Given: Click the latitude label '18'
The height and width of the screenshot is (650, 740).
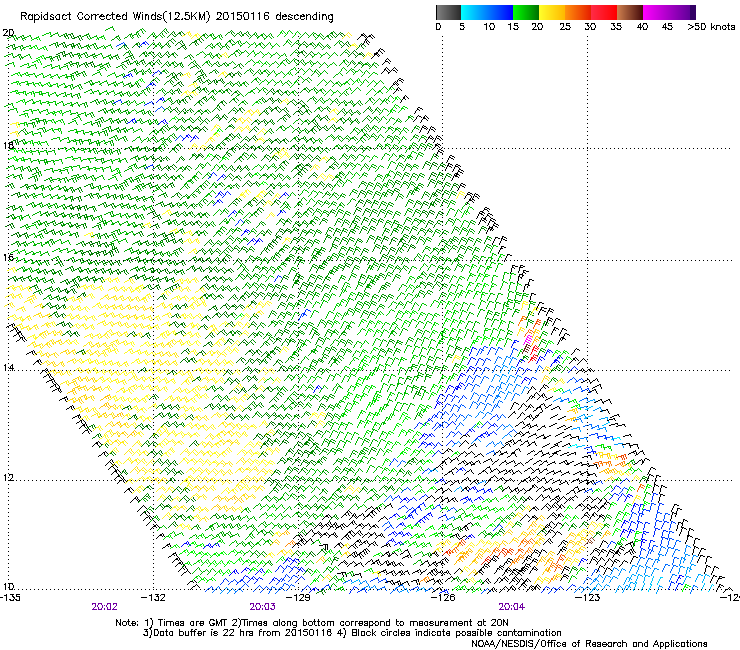Looking at the screenshot, I should click(x=8, y=145).
